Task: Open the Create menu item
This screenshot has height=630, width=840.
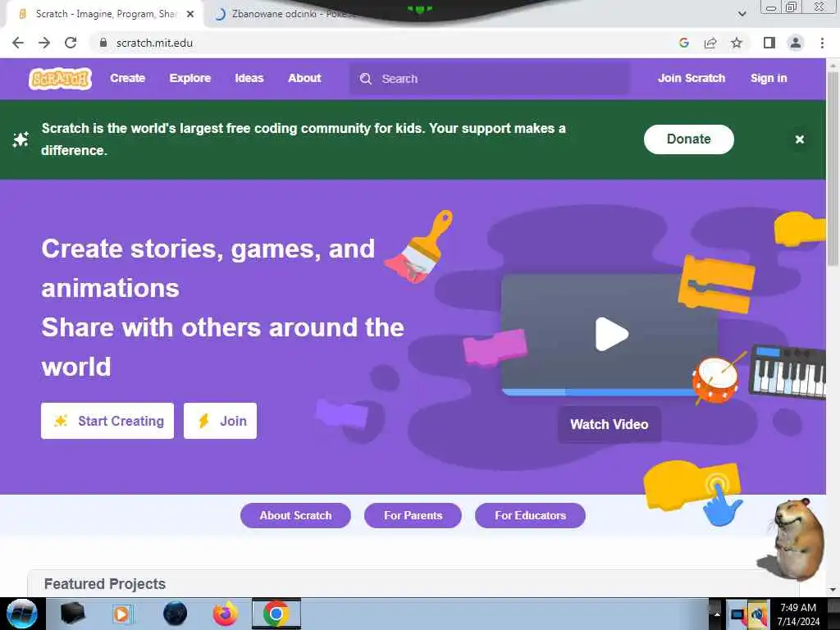Action: coord(127,78)
